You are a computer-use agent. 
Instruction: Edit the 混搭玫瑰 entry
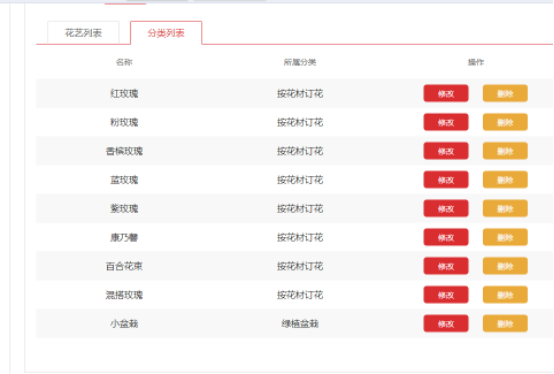[446, 295]
